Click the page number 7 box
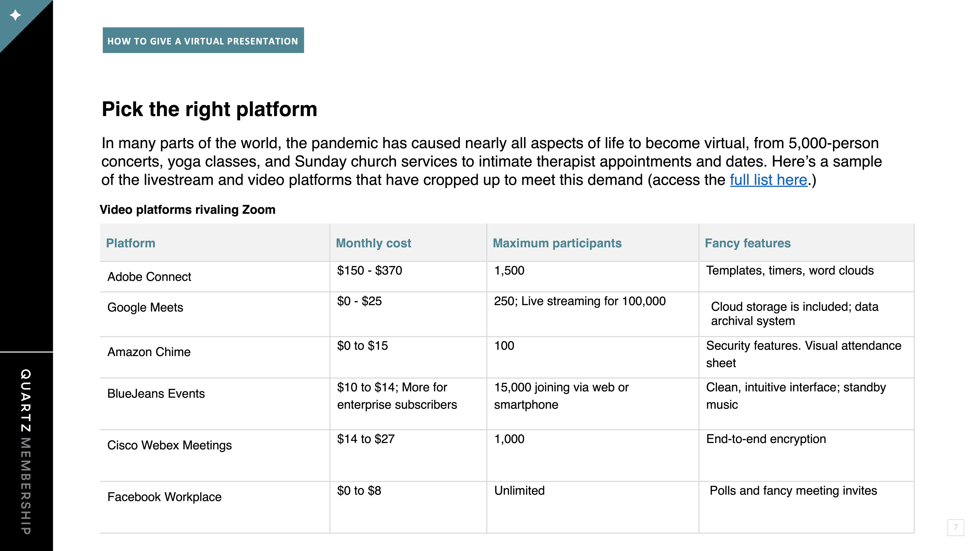Image resolution: width=980 pixels, height=551 pixels. point(956,528)
